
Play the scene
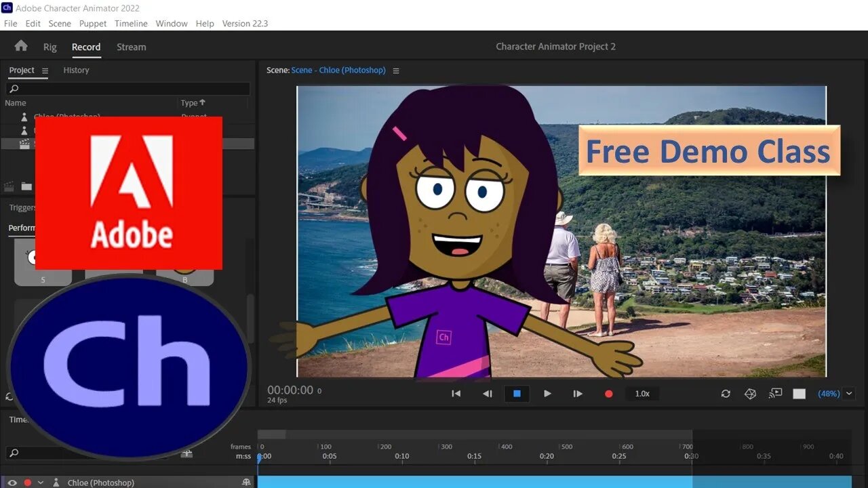[547, 394]
